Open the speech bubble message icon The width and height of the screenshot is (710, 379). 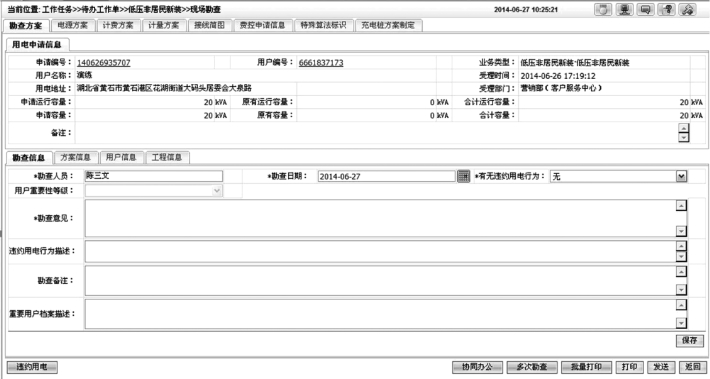(x=645, y=10)
